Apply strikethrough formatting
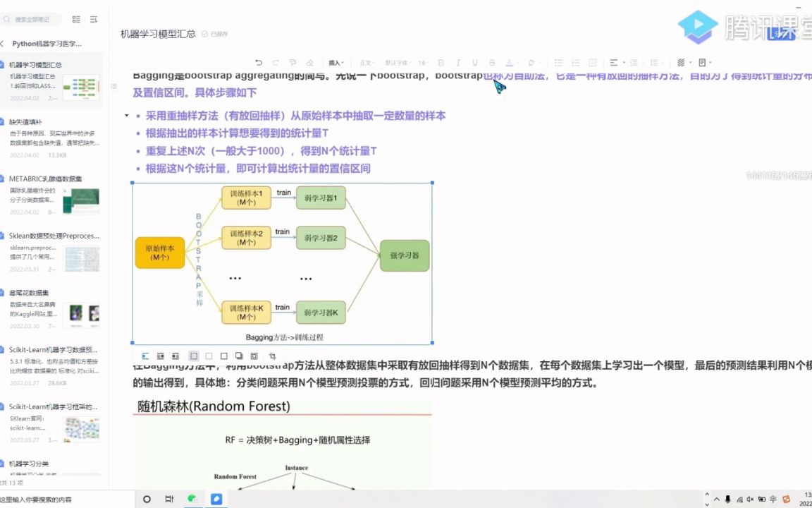The height and width of the screenshot is (508, 812). (491, 63)
